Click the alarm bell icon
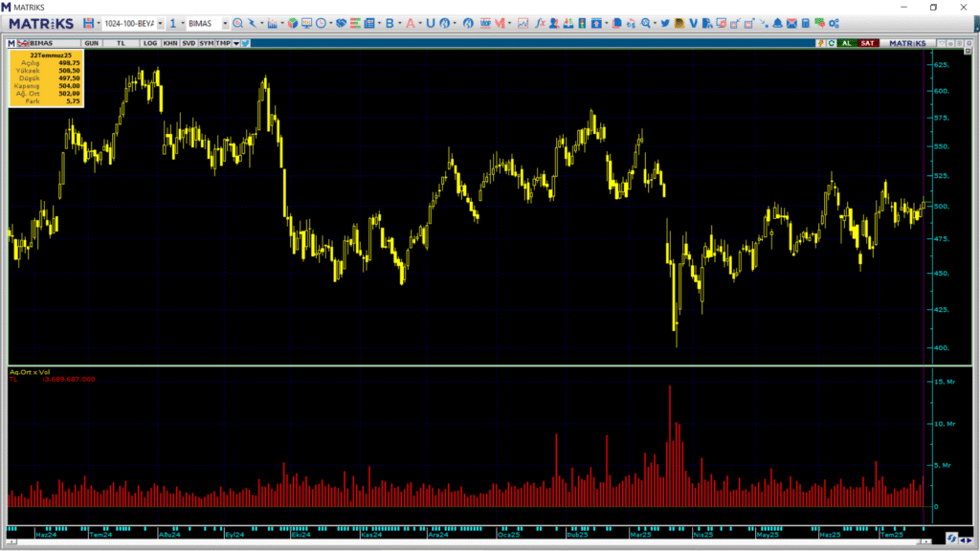The width and height of the screenshot is (980, 551). point(777,23)
